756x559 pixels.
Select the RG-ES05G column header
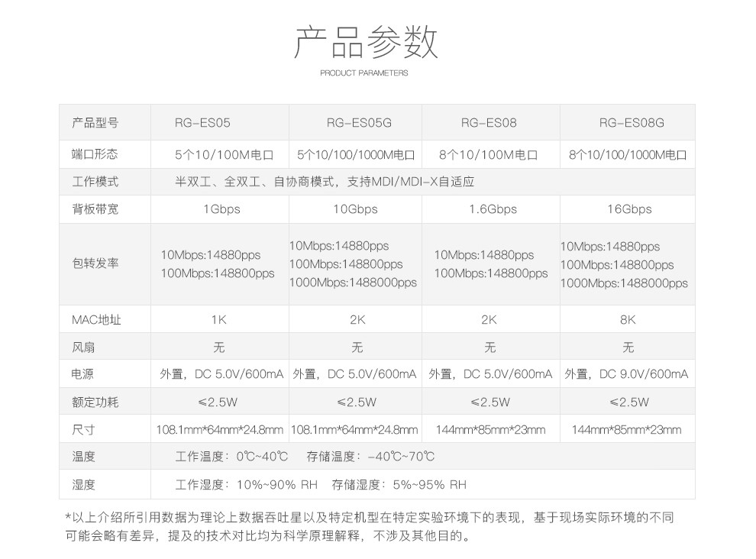(x=358, y=122)
